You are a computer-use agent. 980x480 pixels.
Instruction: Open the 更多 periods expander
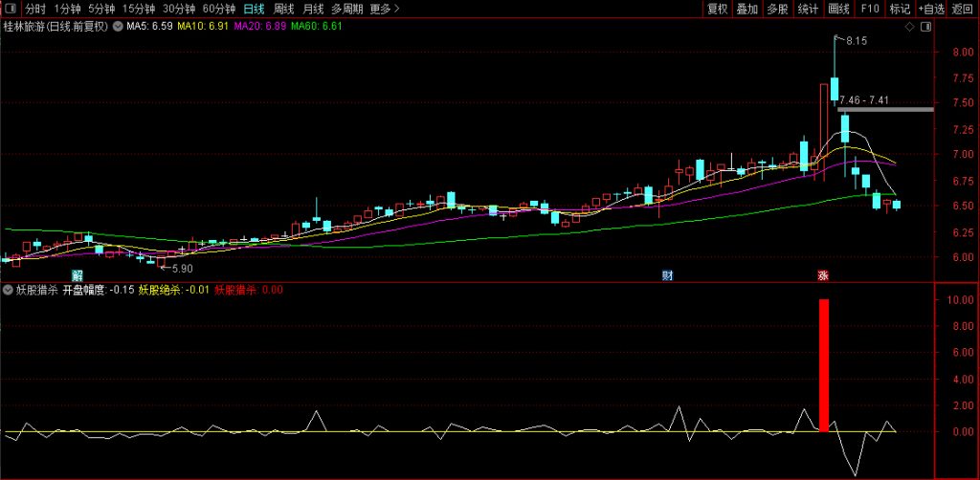click(385, 9)
